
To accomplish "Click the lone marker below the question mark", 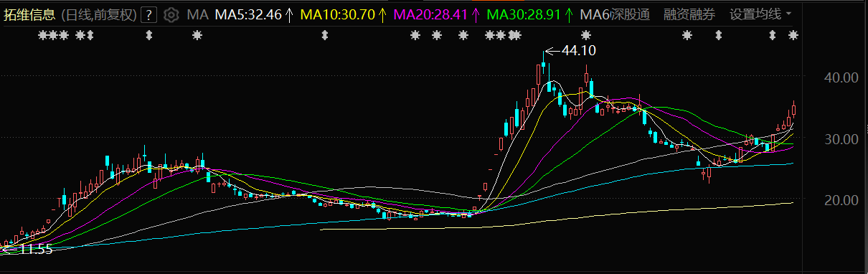I will click(x=149, y=35).
